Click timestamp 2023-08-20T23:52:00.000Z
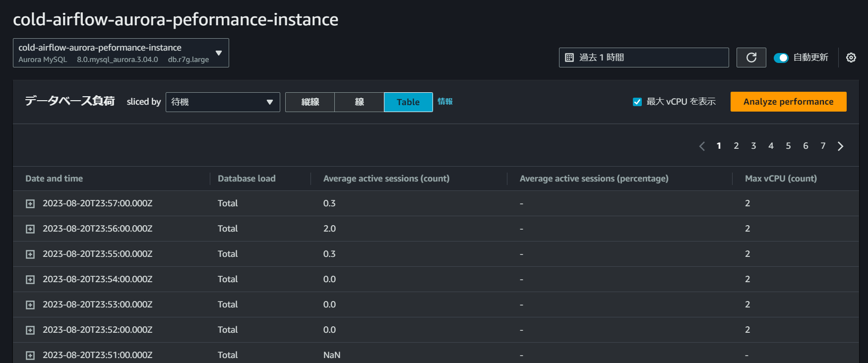The image size is (868, 363). click(98, 330)
